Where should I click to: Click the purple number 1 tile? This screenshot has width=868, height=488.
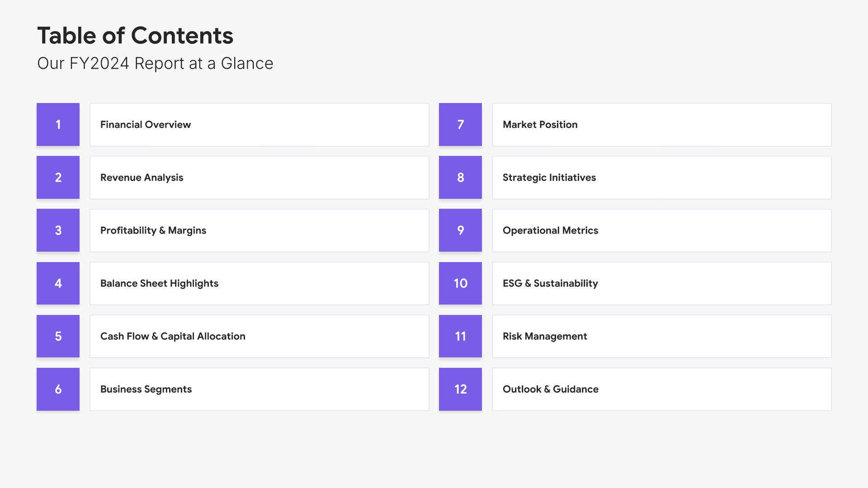click(58, 124)
